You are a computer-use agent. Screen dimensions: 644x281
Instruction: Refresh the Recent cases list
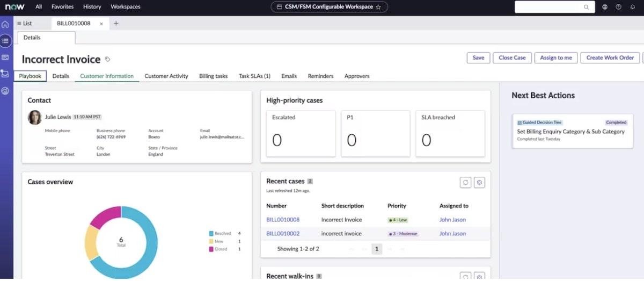pos(465,183)
